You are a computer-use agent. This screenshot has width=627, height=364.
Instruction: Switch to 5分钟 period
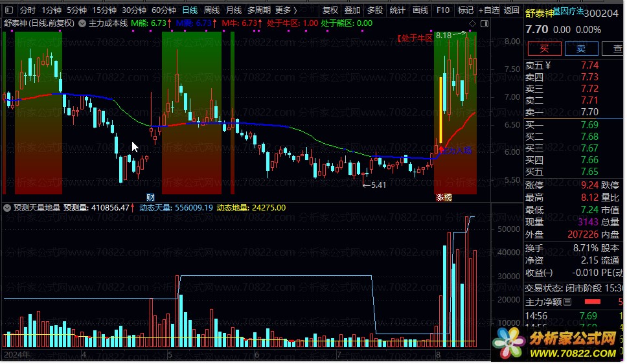(x=76, y=10)
